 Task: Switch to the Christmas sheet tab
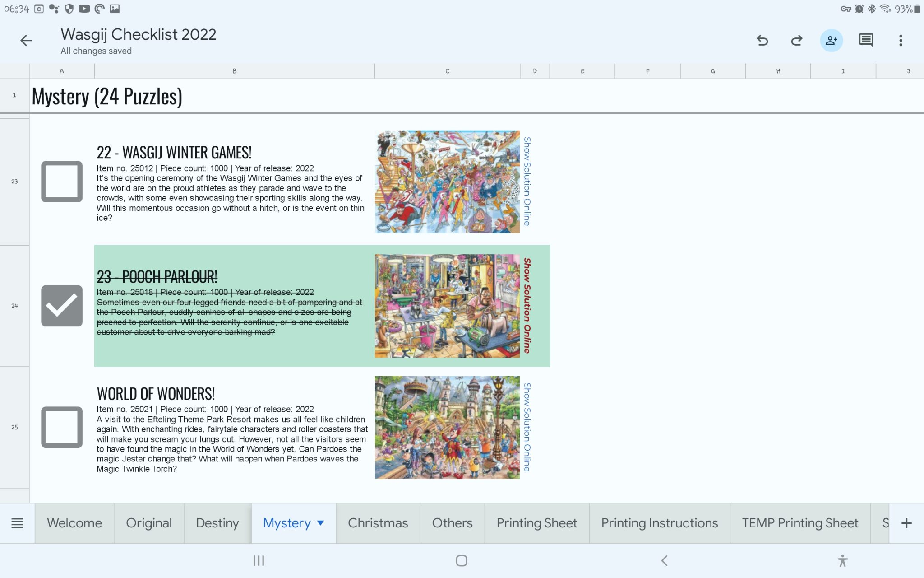[378, 523]
